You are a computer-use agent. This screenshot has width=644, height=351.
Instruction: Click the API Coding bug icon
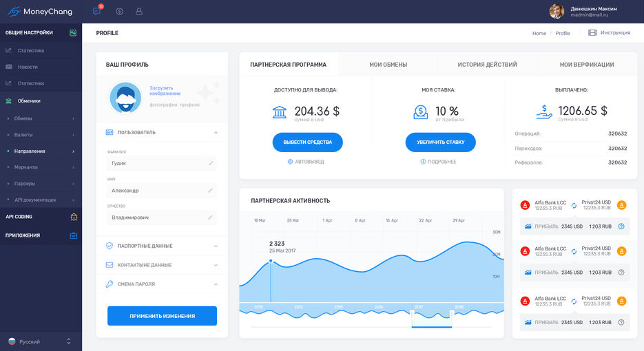click(74, 217)
